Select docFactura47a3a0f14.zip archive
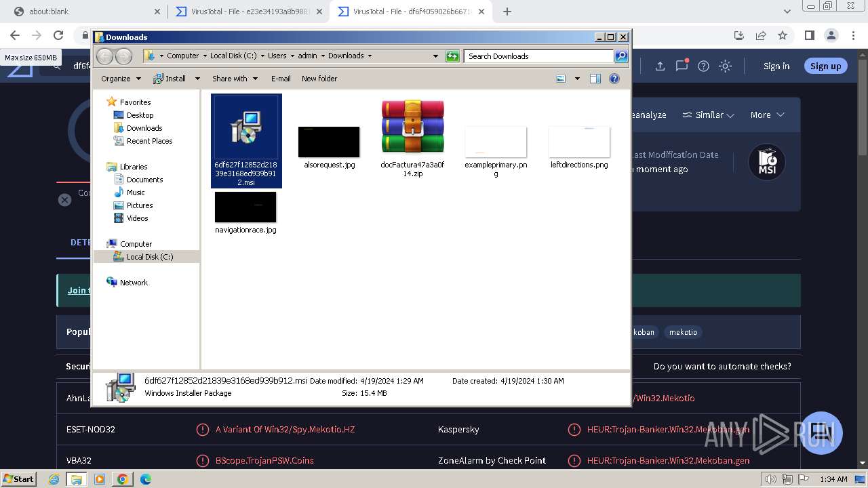This screenshot has height=488, width=868. (412, 138)
